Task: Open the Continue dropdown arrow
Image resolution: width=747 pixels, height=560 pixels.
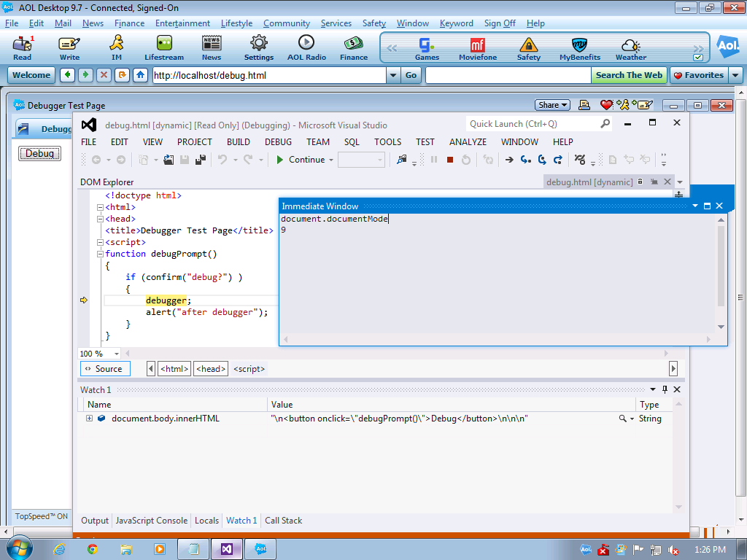Action: coord(333,160)
